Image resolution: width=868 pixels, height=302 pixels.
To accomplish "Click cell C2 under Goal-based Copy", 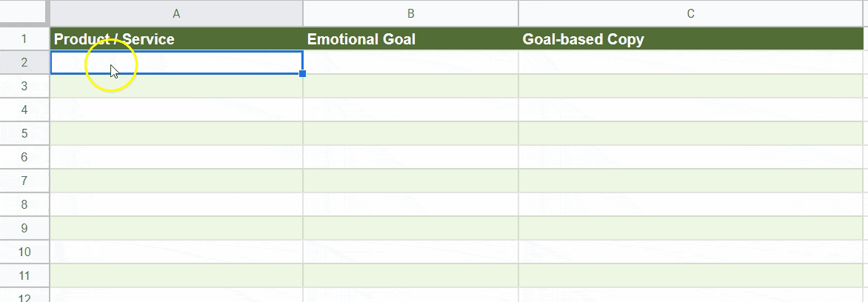I will 691,62.
